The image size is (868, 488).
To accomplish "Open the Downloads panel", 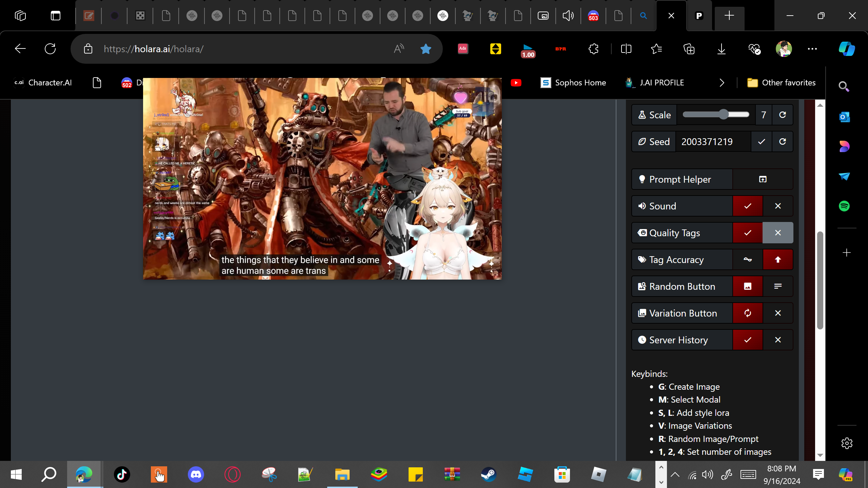I will pyautogui.click(x=722, y=49).
